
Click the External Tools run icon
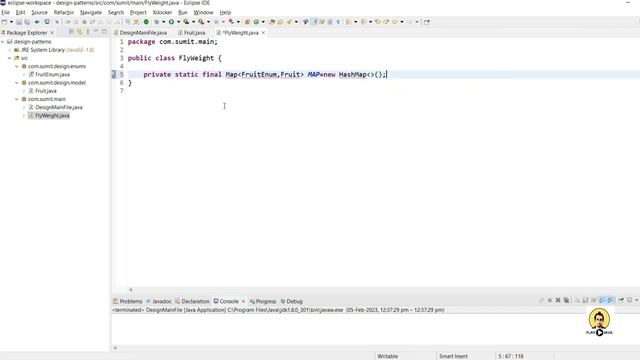201,22
